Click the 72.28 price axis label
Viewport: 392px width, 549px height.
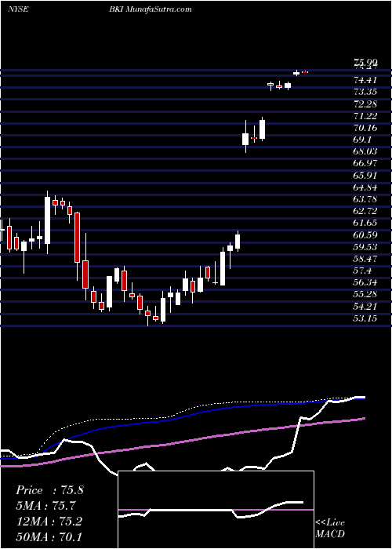click(x=365, y=104)
